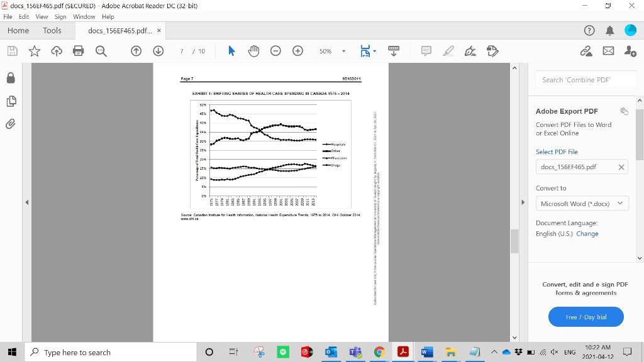Click the upload to cloud icon
Image resolution: width=644 pixels, height=362 pixels.
tap(57, 51)
